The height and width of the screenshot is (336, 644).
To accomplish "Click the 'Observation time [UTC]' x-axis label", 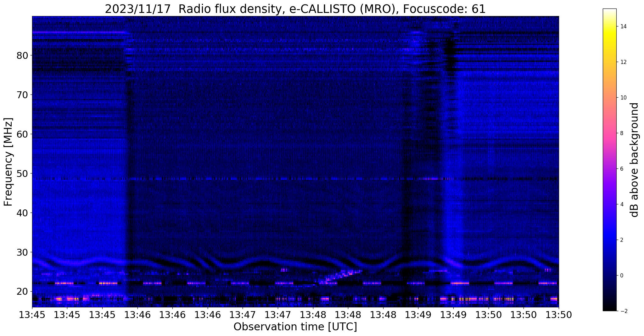I will pos(295,327).
